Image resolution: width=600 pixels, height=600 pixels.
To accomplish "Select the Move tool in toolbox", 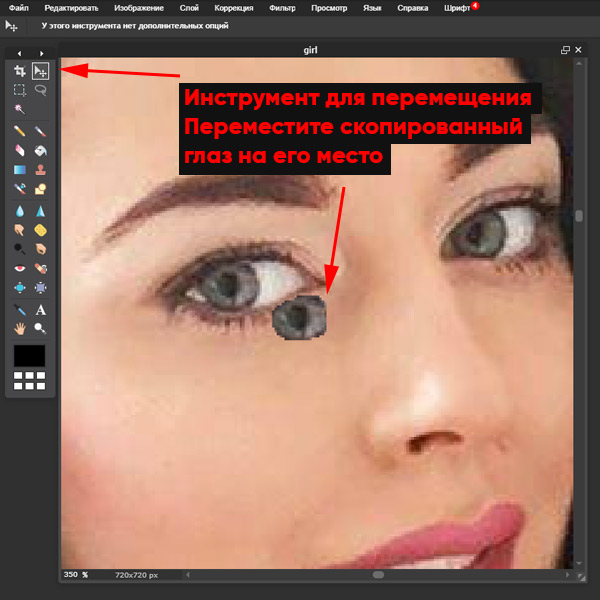I will click(x=41, y=71).
